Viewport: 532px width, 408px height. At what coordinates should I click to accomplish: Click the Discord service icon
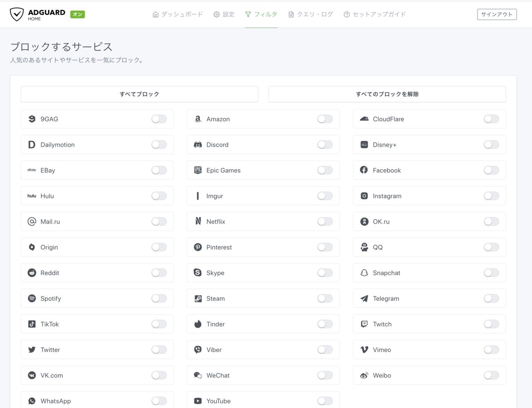[198, 144]
